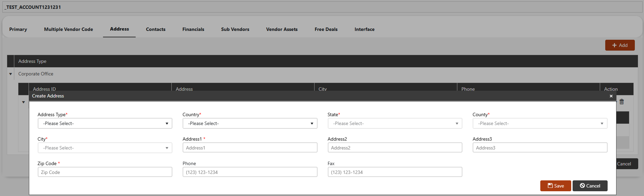Save the new address

[x=556, y=186]
